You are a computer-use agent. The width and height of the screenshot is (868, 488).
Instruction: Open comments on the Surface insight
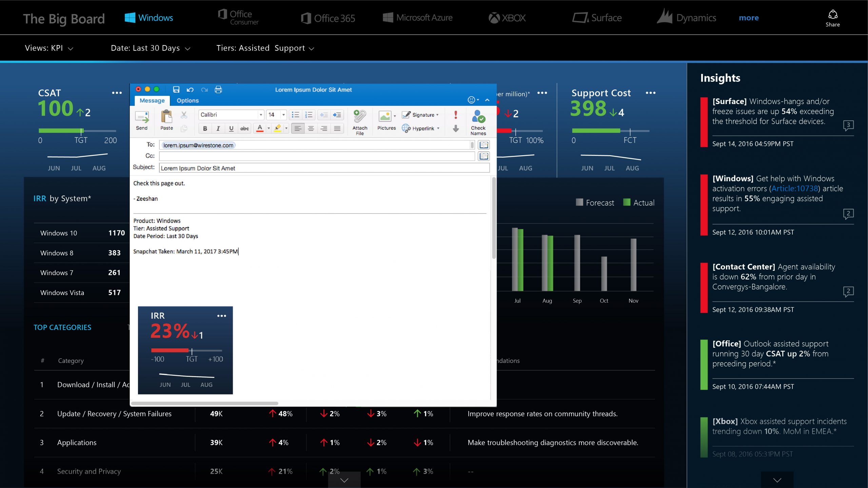point(848,125)
